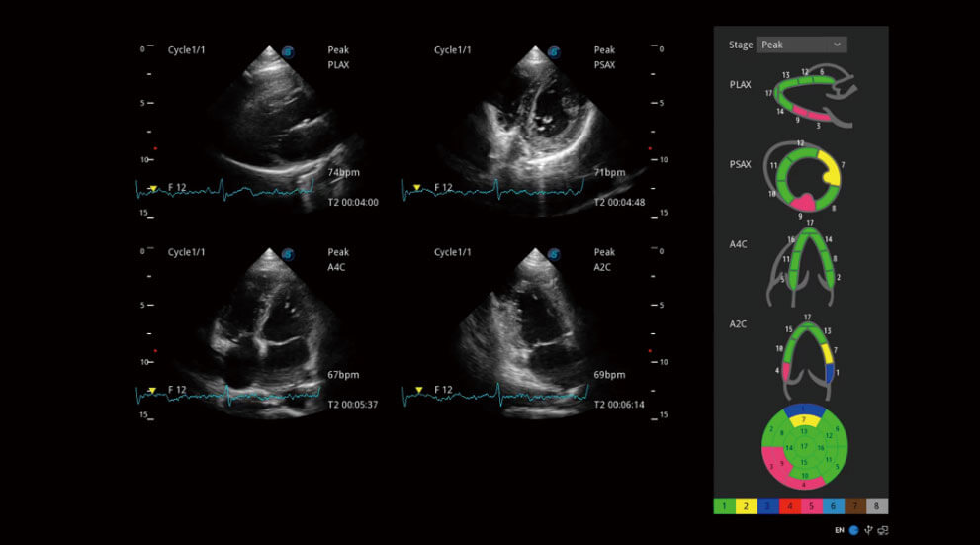Click the USB status icon

point(867,530)
